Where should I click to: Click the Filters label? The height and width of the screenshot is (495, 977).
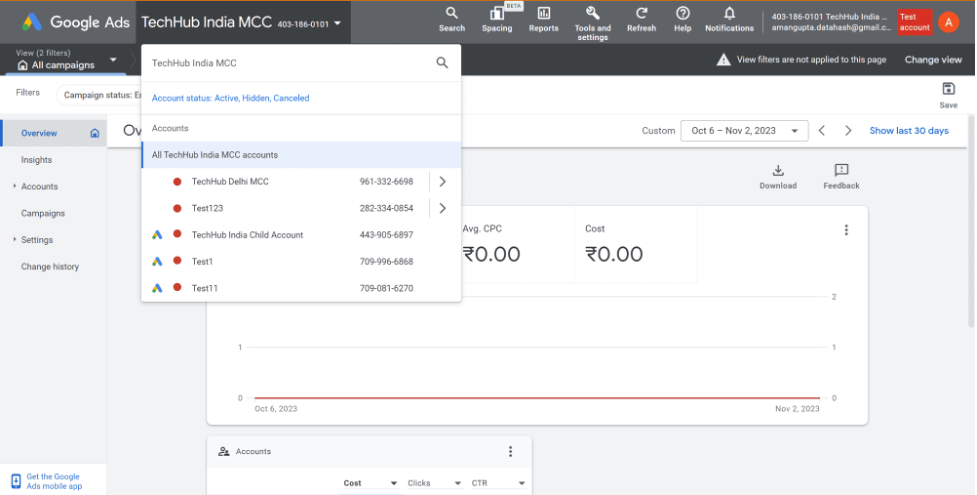(28, 92)
